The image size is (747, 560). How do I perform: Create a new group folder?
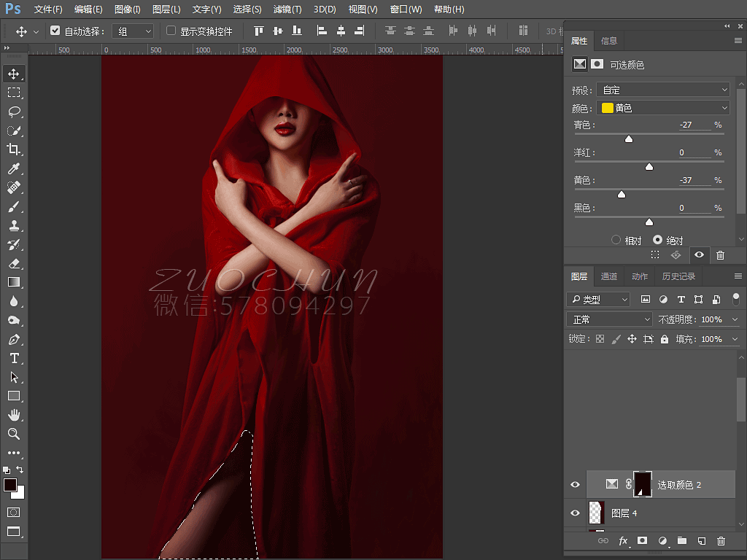682,540
